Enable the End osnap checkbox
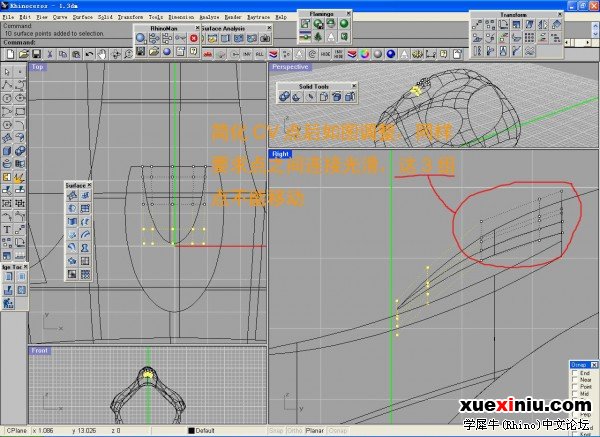This screenshot has height=437, width=600. (574, 373)
